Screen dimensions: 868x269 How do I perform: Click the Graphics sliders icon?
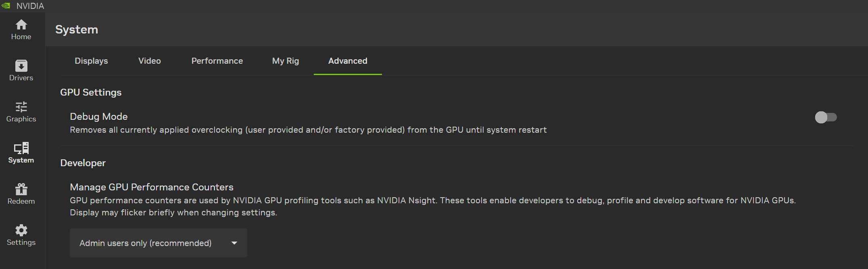pyautogui.click(x=21, y=107)
